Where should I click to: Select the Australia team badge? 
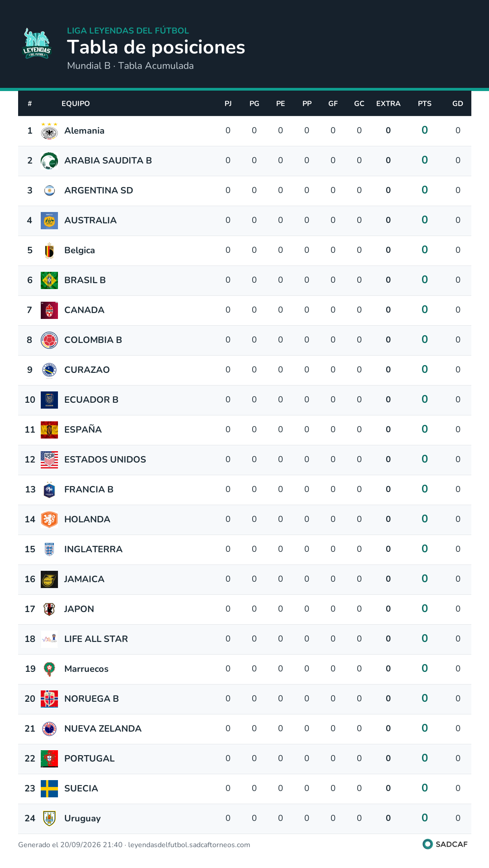tap(49, 221)
